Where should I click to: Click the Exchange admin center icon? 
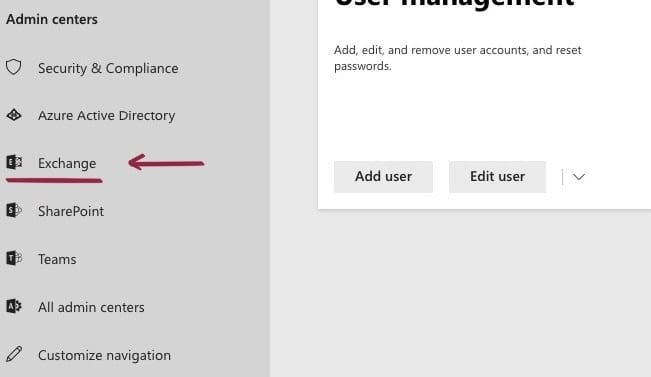pyautogui.click(x=14, y=162)
